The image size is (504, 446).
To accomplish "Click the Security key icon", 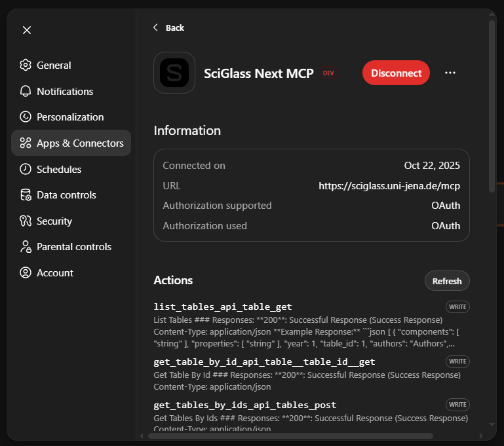I will coord(26,221).
